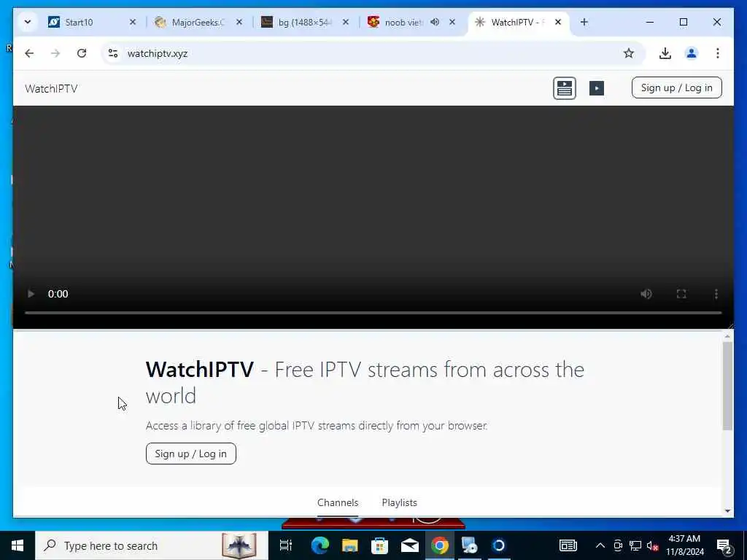The image size is (747, 560).
Task: Open a new browser tab
Action: [x=584, y=22]
